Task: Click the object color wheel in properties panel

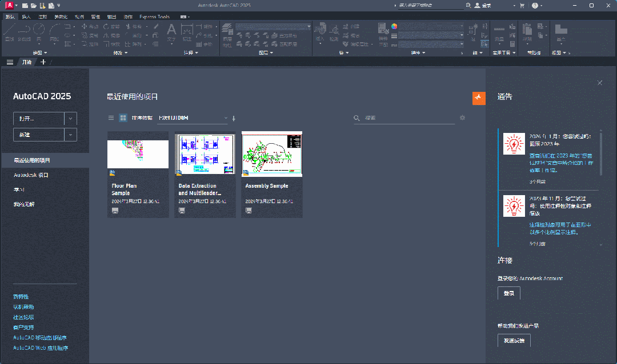Action: tap(394, 26)
